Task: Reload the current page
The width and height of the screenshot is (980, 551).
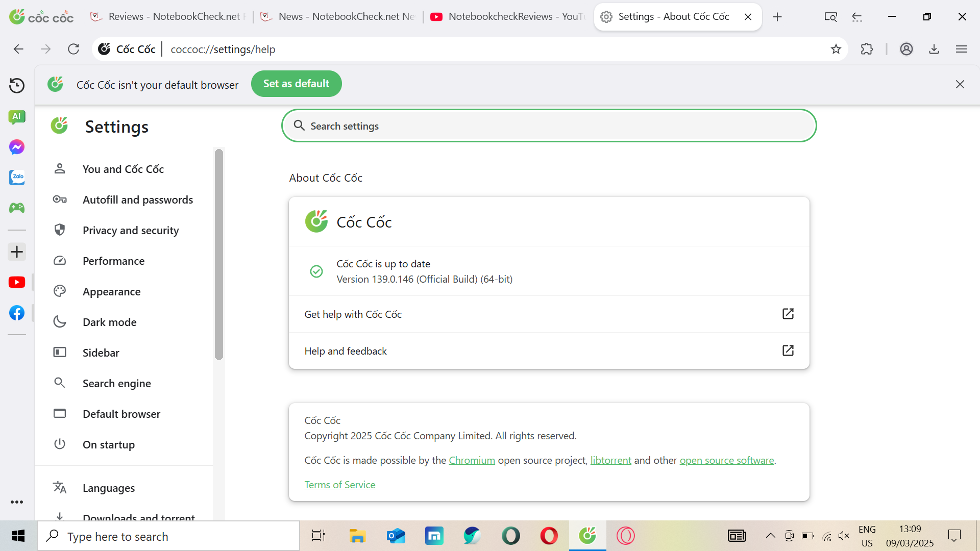Action: tap(73, 49)
